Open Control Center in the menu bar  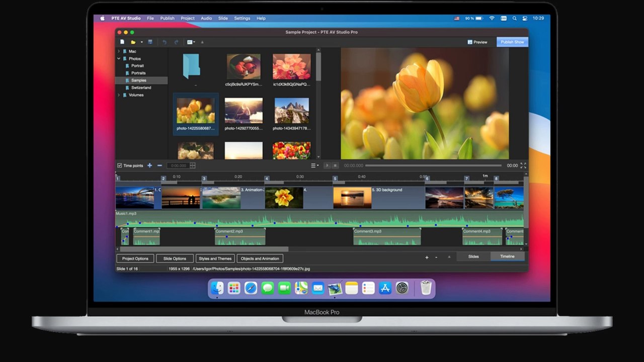[x=526, y=18]
